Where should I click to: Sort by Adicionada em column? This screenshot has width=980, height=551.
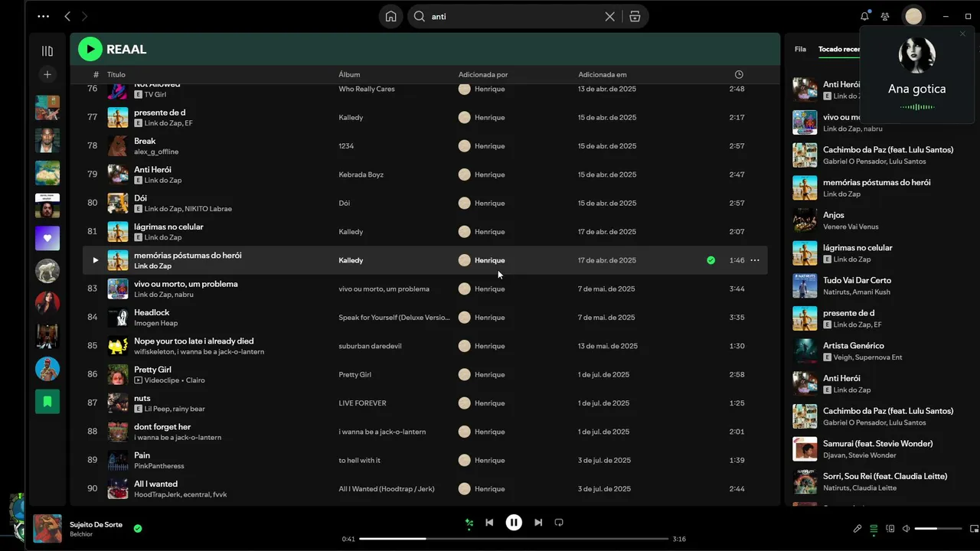coord(603,74)
